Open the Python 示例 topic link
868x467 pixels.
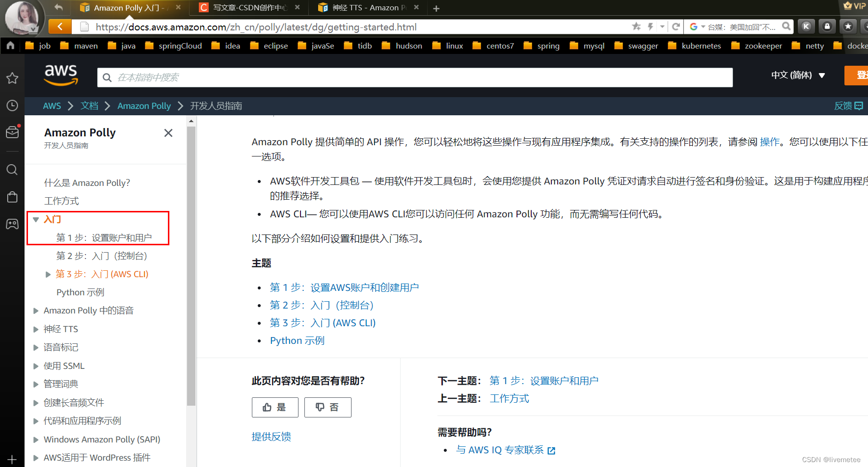click(x=297, y=340)
